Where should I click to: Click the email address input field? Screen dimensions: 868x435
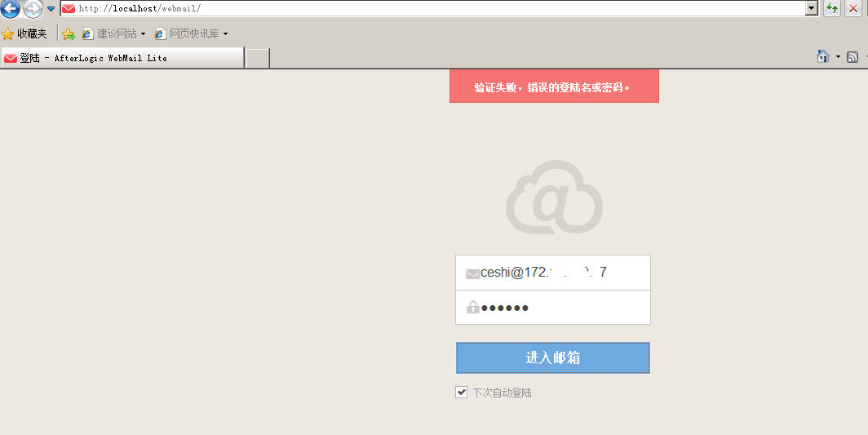pyautogui.click(x=553, y=273)
